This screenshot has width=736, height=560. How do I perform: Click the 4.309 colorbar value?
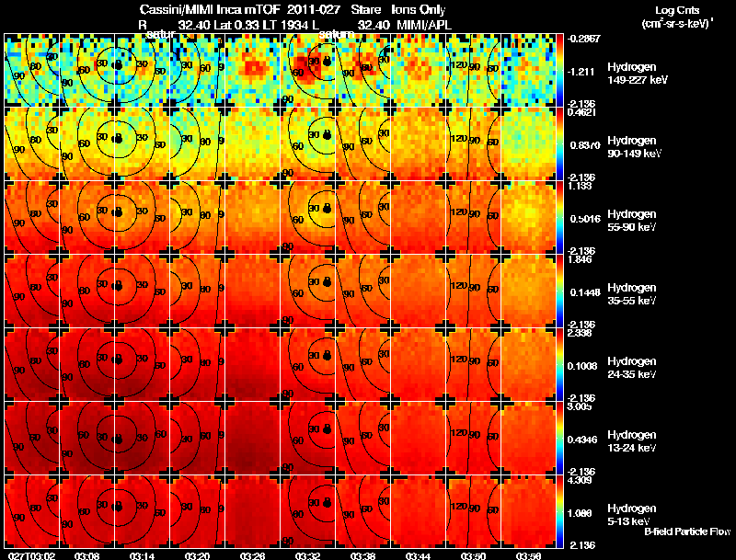581,480
